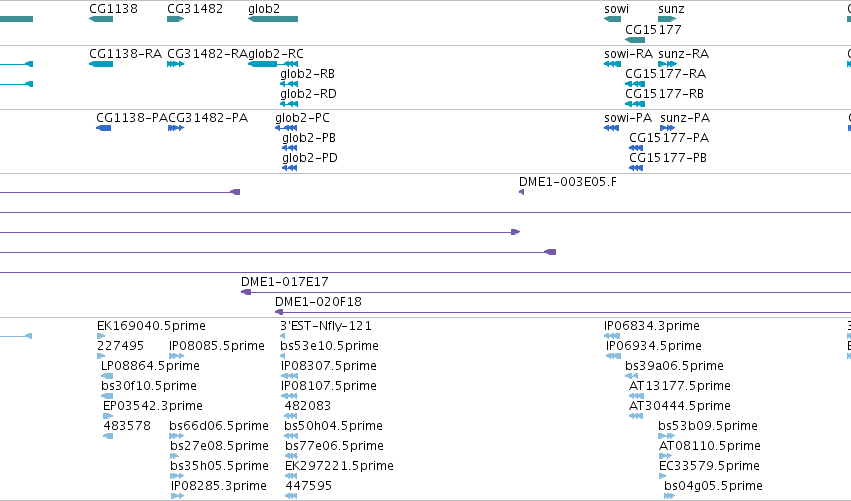Viewport: 851px width, 501px height.
Task: Select the AT13177.5prime EST glyph
Action: pyautogui.click(x=636, y=396)
